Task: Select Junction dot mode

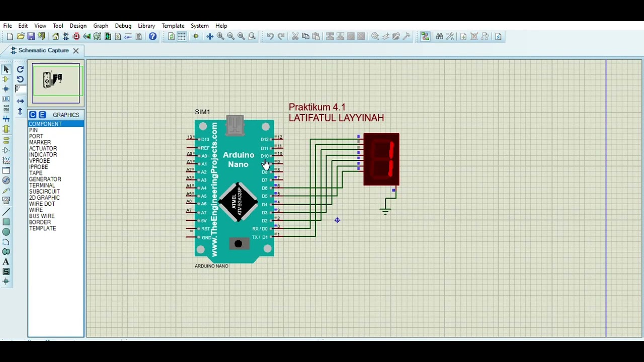Action: 6,89
